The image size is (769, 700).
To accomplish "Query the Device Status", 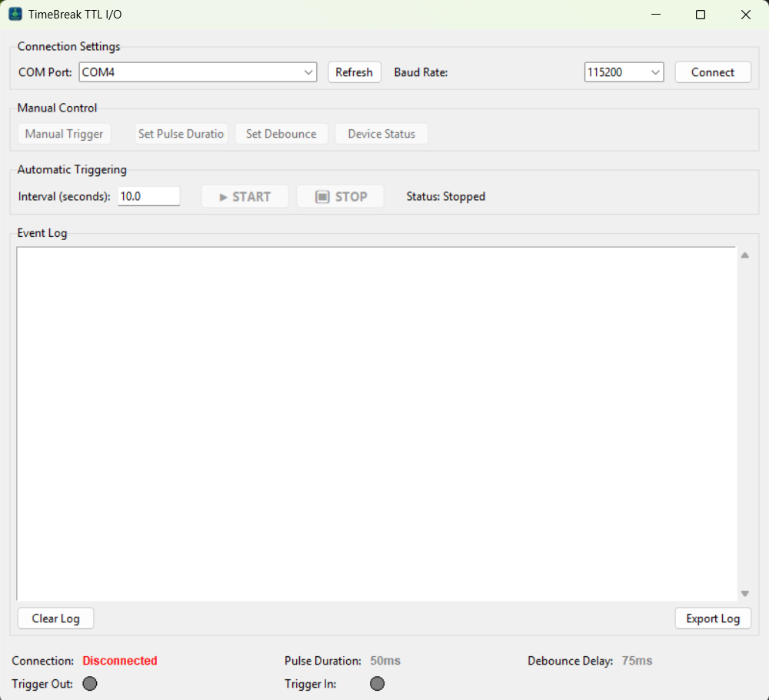I will (x=381, y=134).
